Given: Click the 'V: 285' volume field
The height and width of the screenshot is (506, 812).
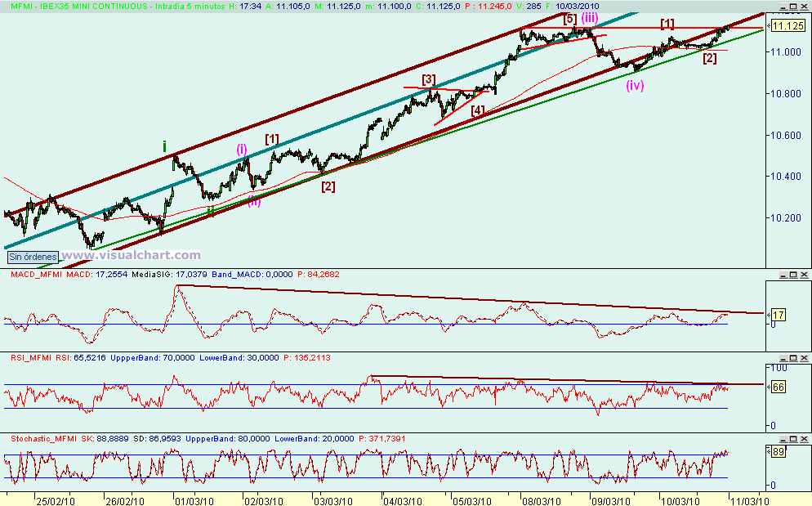Looking at the screenshot, I should click(x=529, y=7).
